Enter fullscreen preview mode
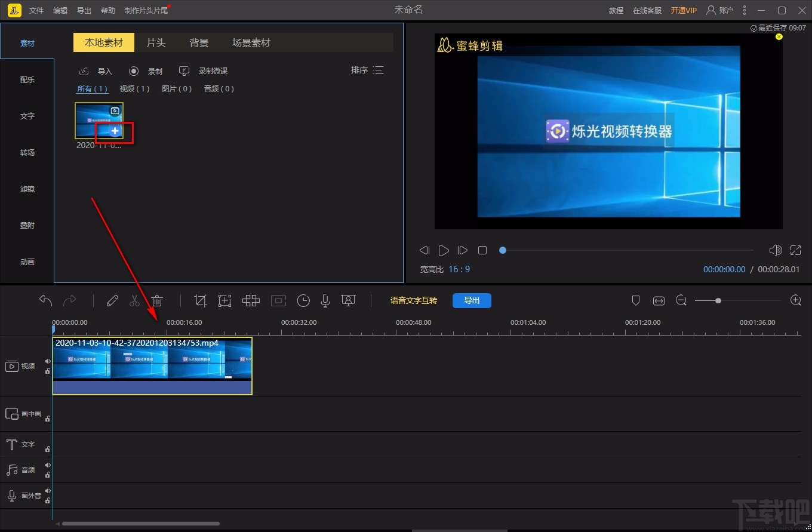The height and width of the screenshot is (532, 812). [795, 250]
